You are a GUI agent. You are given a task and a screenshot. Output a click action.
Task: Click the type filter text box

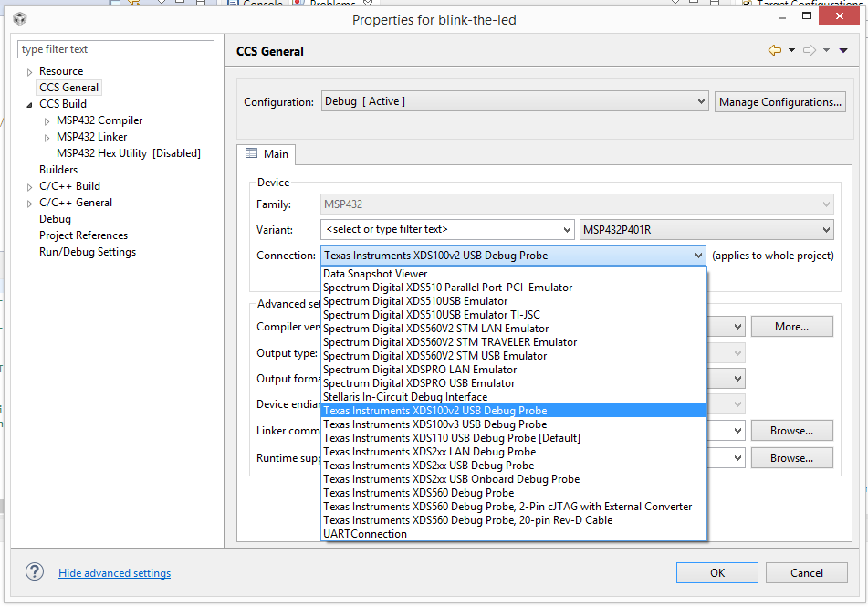tap(115, 48)
